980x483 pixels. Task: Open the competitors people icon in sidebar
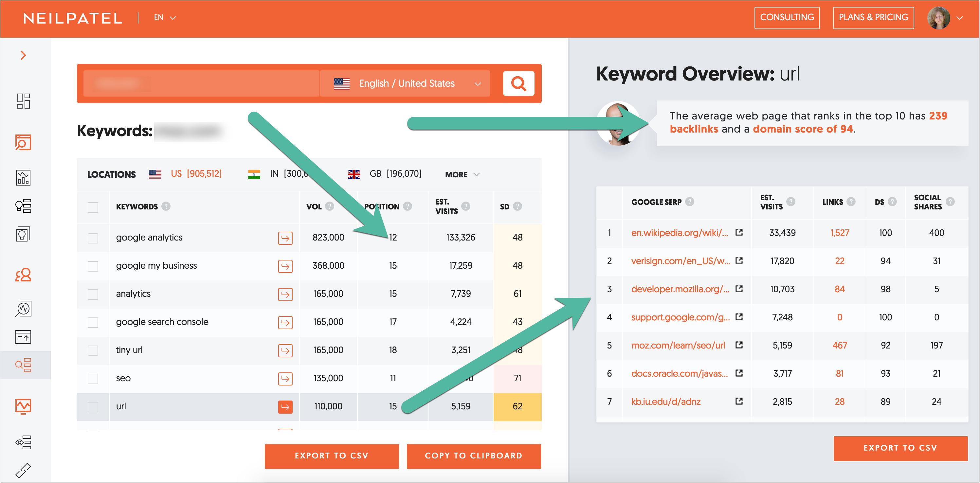tap(23, 275)
